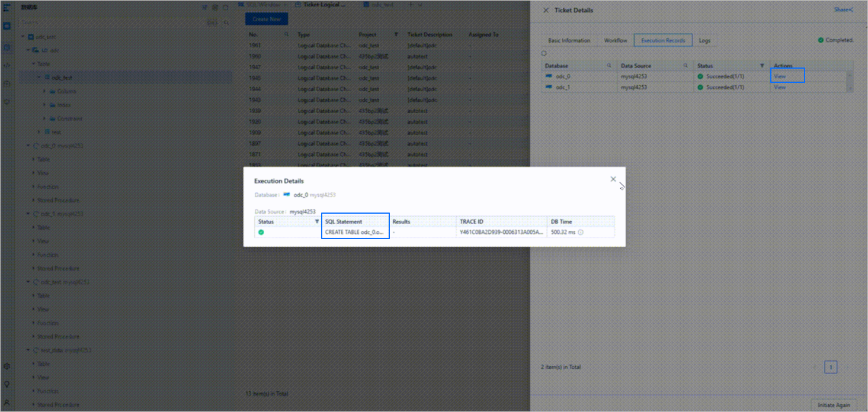Image resolution: width=868 pixels, height=412 pixels.
Task: Click the Share link in Ticket Details
Action: coord(843,10)
